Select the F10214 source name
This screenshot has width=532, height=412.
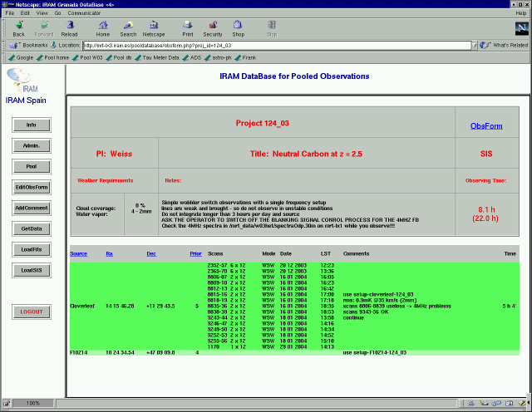[78, 353]
